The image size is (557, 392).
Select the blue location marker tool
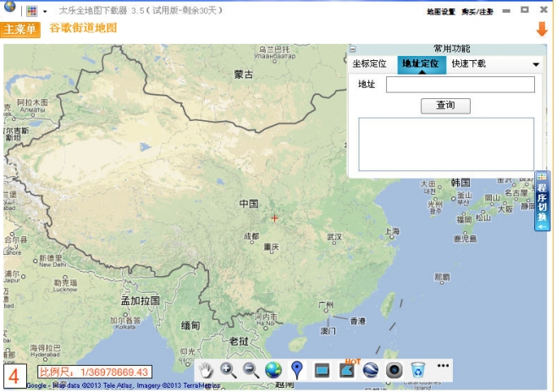[x=296, y=370]
